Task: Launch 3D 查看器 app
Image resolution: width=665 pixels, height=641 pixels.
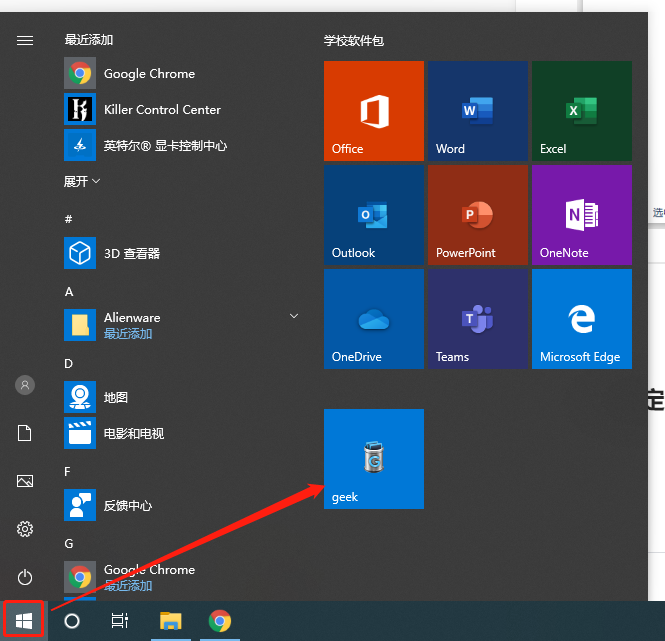Action: coord(182,253)
